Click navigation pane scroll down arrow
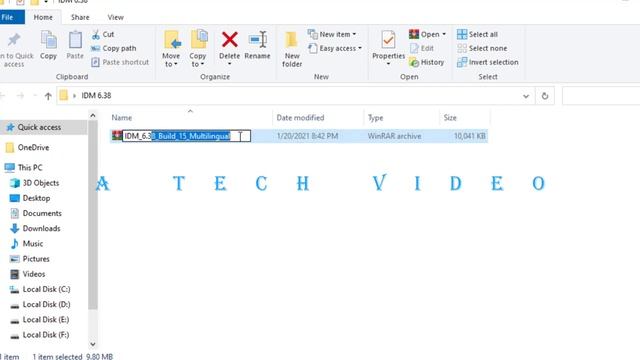Image resolution: width=640 pixels, height=360 pixels. coord(93,344)
